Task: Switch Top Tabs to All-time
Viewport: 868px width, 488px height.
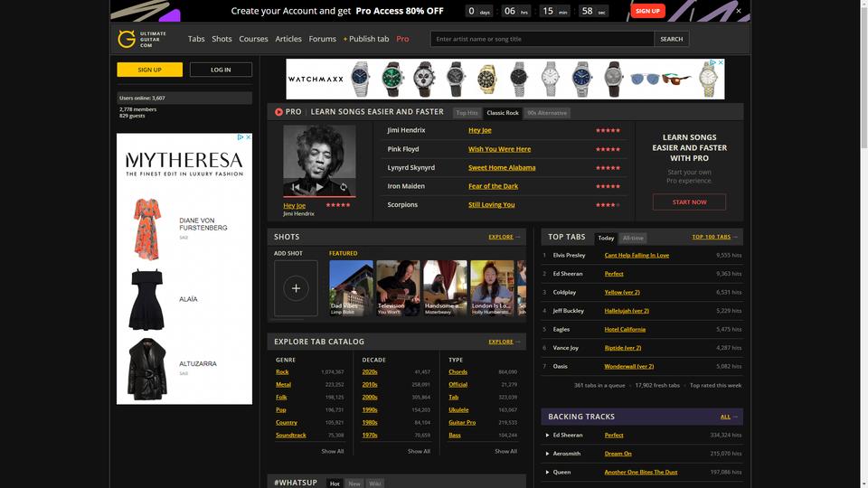Action: (633, 238)
